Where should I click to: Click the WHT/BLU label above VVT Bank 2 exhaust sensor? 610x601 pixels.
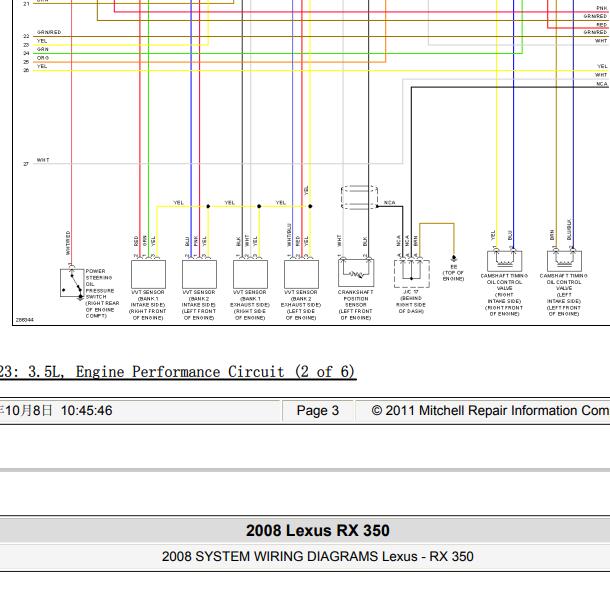(289, 235)
